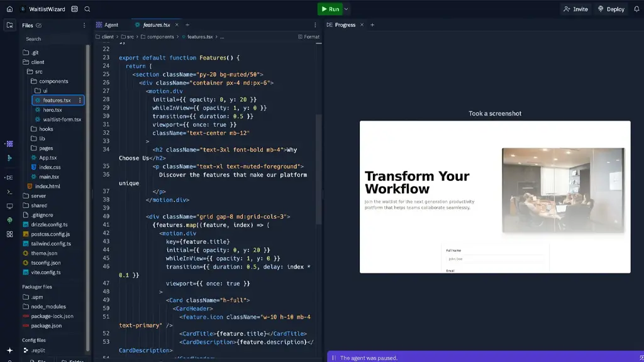Collapse the components folder
The width and height of the screenshot is (644, 362).
pos(50,81)
